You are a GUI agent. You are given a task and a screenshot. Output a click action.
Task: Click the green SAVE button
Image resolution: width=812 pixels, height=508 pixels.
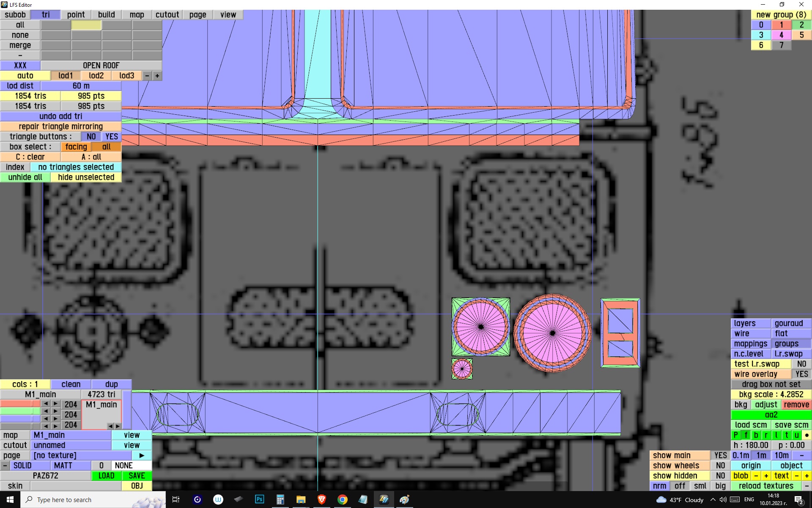coord(137,475)
